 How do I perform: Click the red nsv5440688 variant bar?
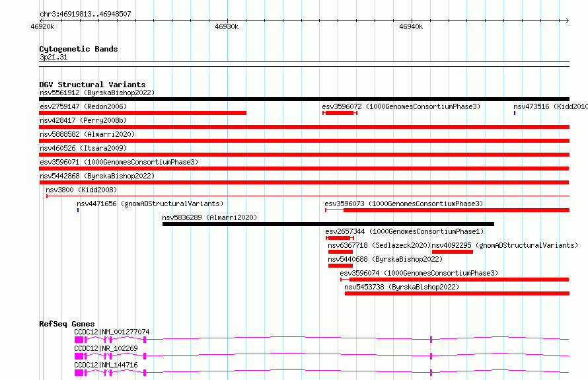click(x=340, y=266)
